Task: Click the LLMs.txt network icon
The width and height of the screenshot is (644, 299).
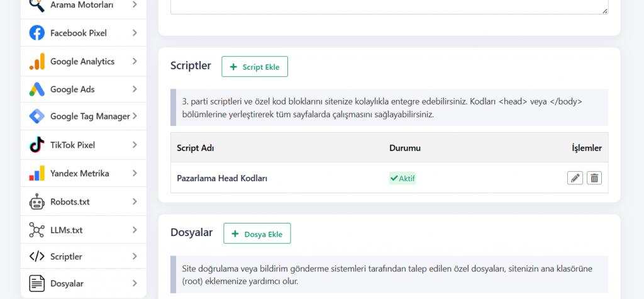Action: 37,230
